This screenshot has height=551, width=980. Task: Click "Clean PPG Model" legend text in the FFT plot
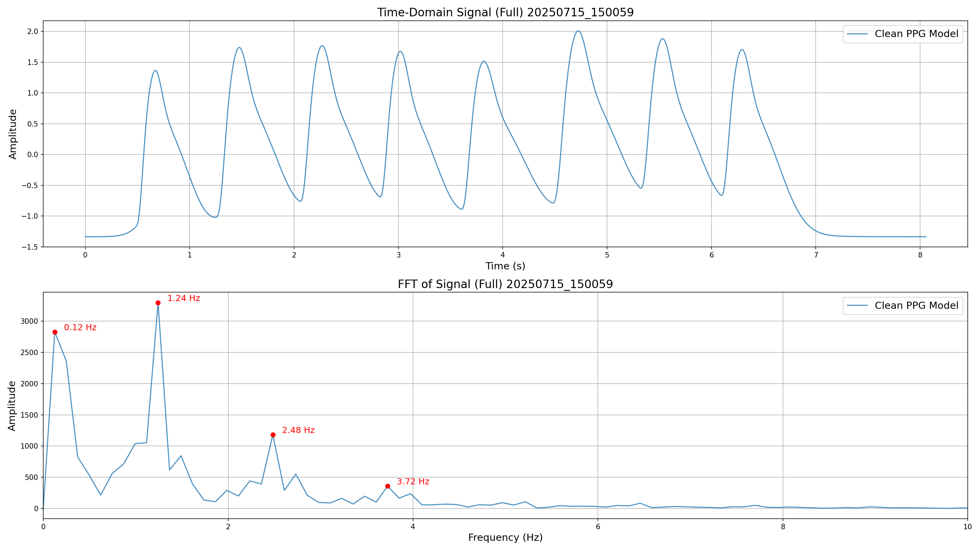tap(916, 306)
